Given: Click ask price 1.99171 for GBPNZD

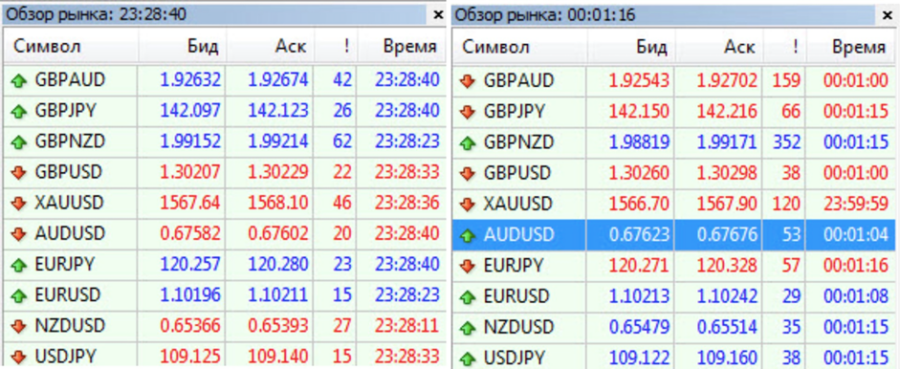Looking at the screenshot, I should [x=727, y=142].
